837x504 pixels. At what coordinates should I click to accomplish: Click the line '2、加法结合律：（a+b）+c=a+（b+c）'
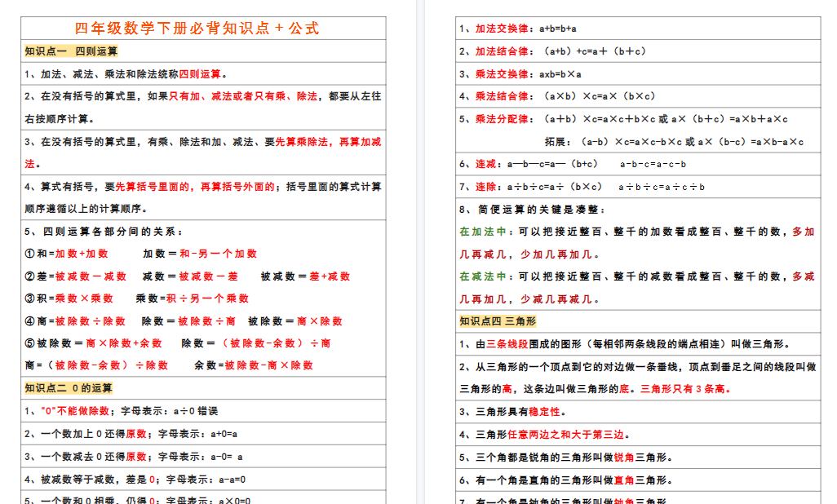coord(554,52)
